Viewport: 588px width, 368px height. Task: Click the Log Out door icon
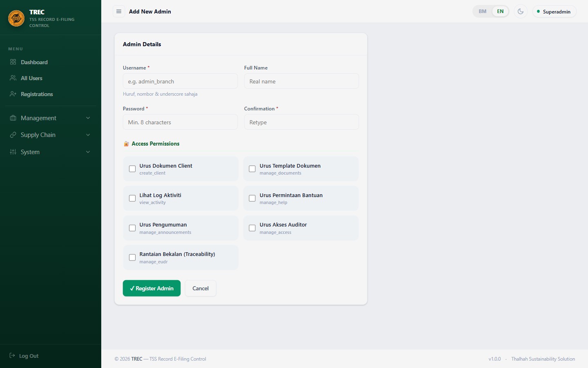coord(12,356)
